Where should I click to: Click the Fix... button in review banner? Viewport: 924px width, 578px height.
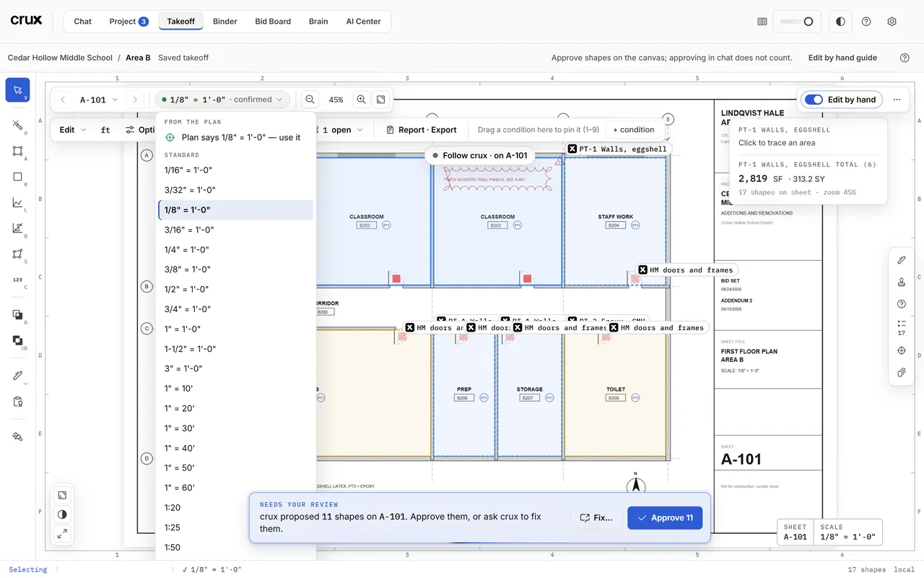coord(596,518)
